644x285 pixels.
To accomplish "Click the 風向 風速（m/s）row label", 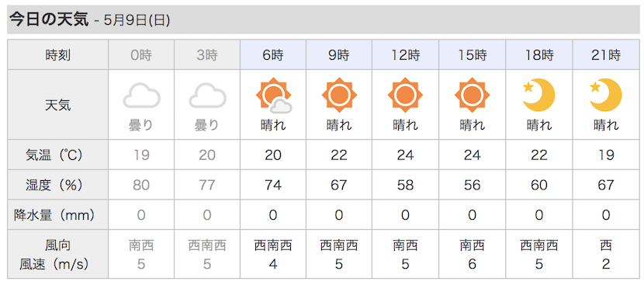I will point(58,254).
